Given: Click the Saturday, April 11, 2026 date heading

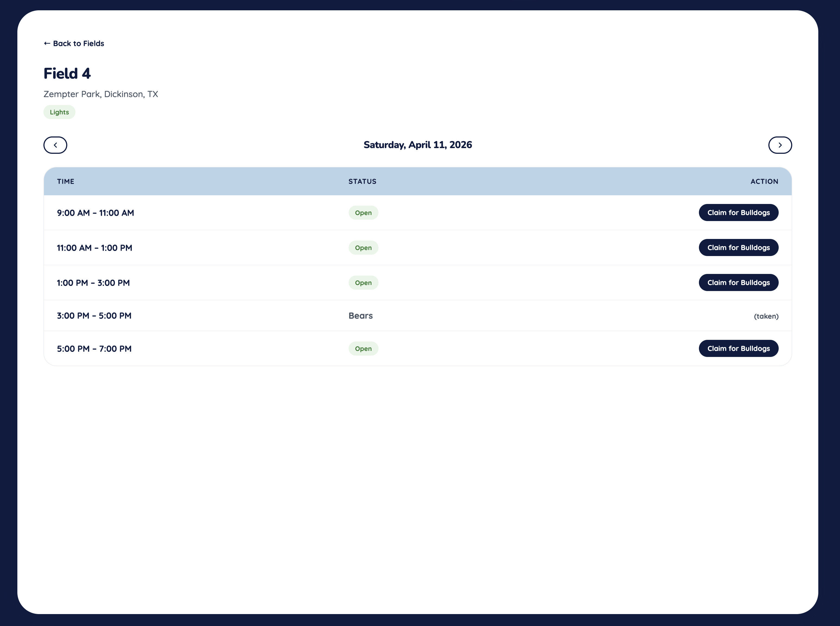Looking at the screenshot, I should (417, 145).
